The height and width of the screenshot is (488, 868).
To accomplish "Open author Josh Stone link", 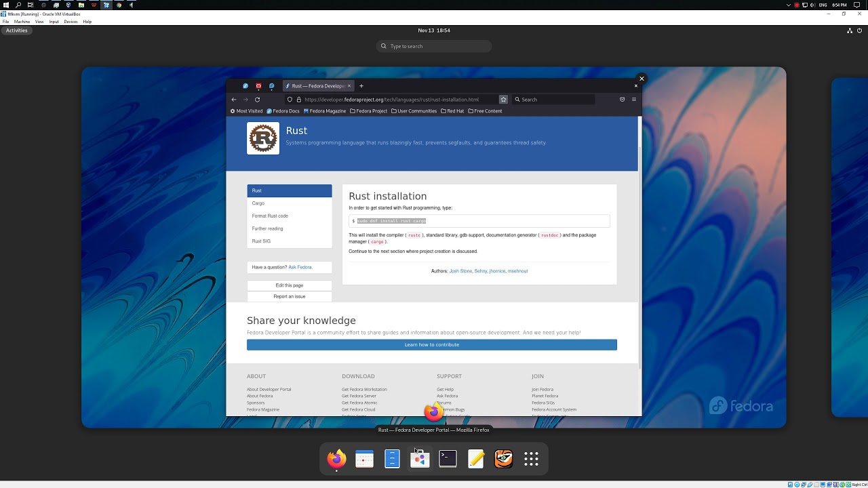I will pyautogui.click(x=460, y=271).
